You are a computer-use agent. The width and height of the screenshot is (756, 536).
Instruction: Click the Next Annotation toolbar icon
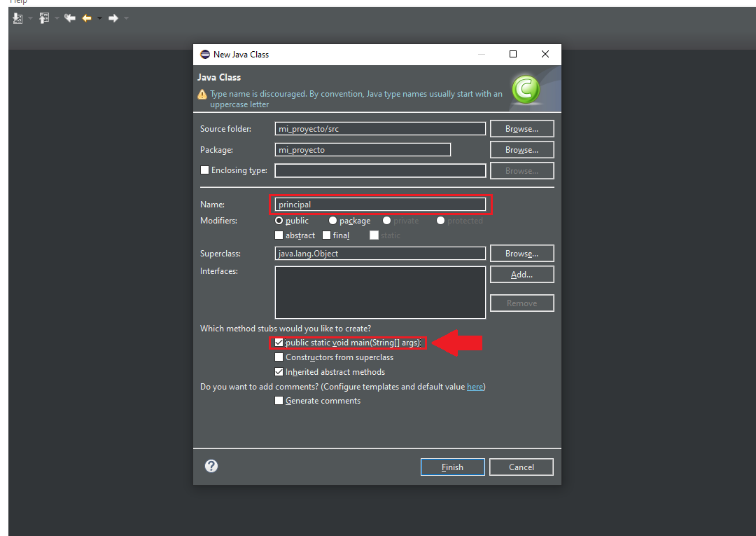click(16, 18)
